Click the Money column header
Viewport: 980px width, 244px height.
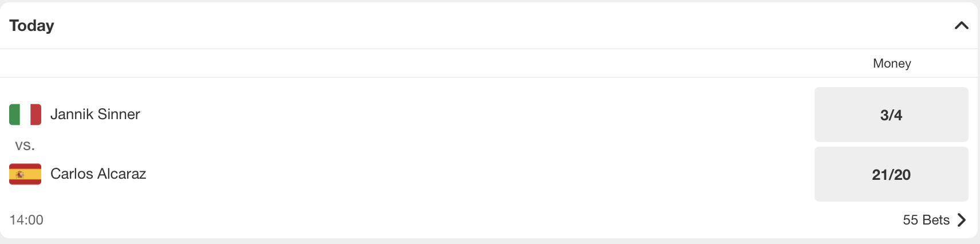[x=891, y=63]
